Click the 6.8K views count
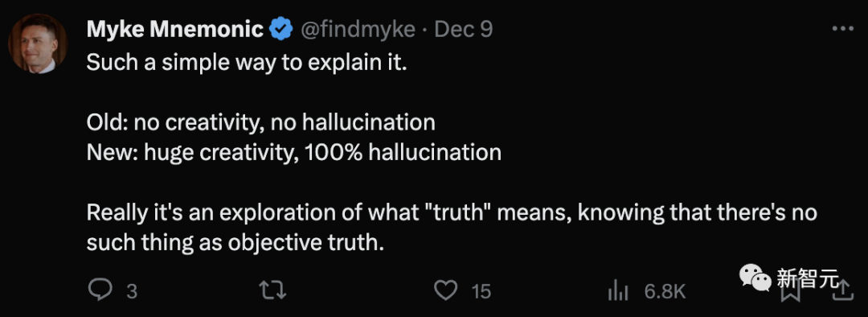This screenshot has width=868, height=317. point(665,291)
